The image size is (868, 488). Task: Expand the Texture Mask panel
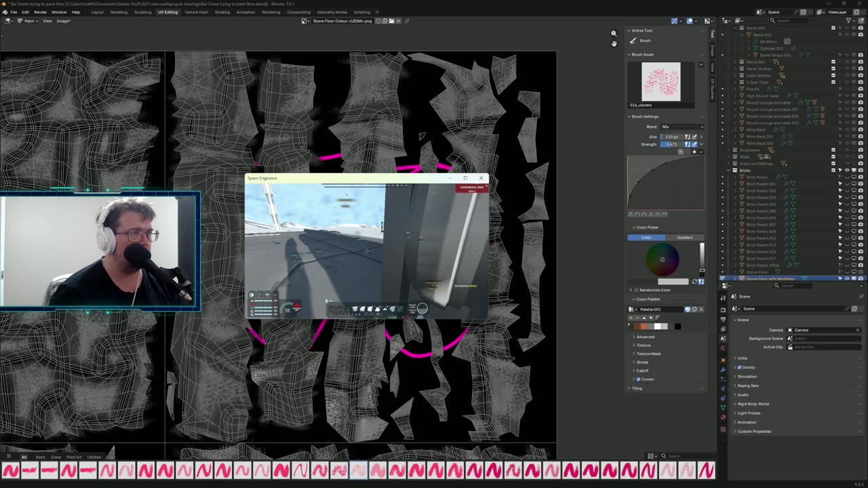click(x=648, y=354)
